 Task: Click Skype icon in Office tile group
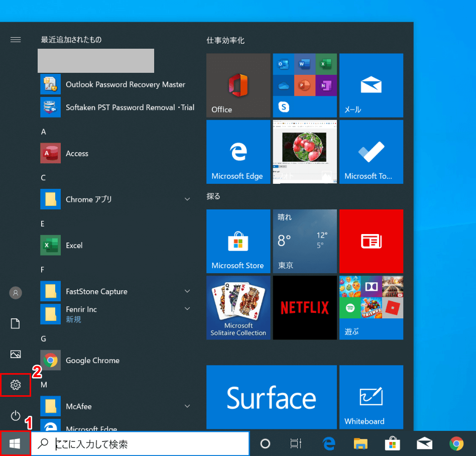click(284, 107)
